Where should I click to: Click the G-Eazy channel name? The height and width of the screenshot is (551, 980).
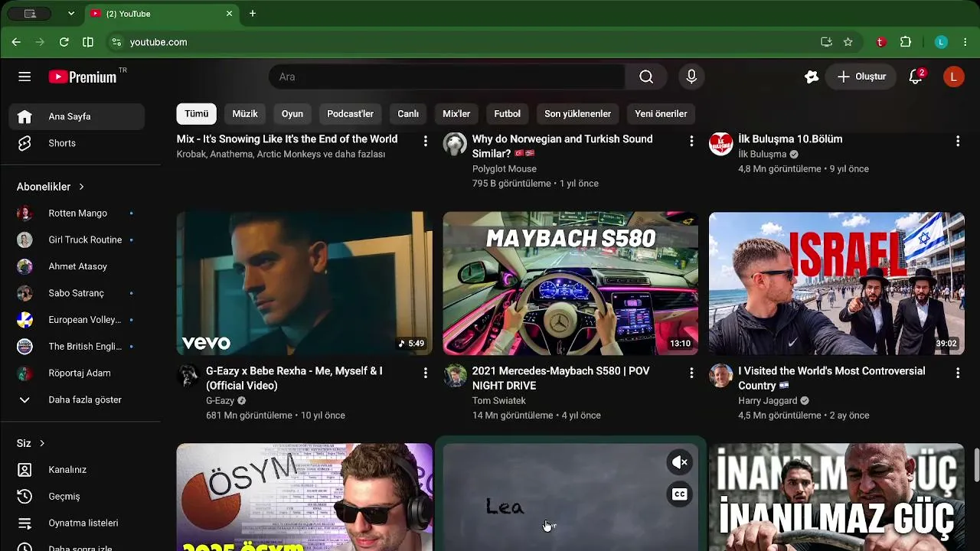(x=220, y=400)
